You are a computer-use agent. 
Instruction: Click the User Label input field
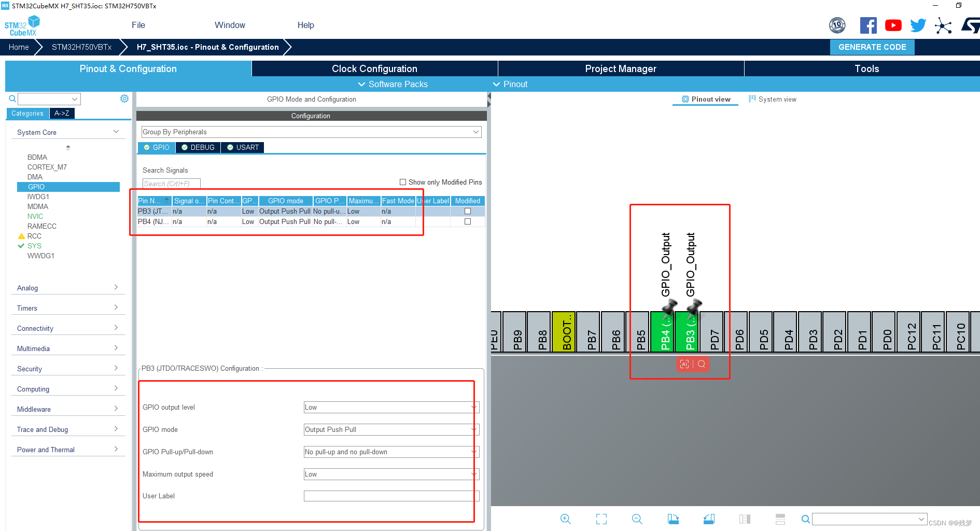[x=391, y=496]
